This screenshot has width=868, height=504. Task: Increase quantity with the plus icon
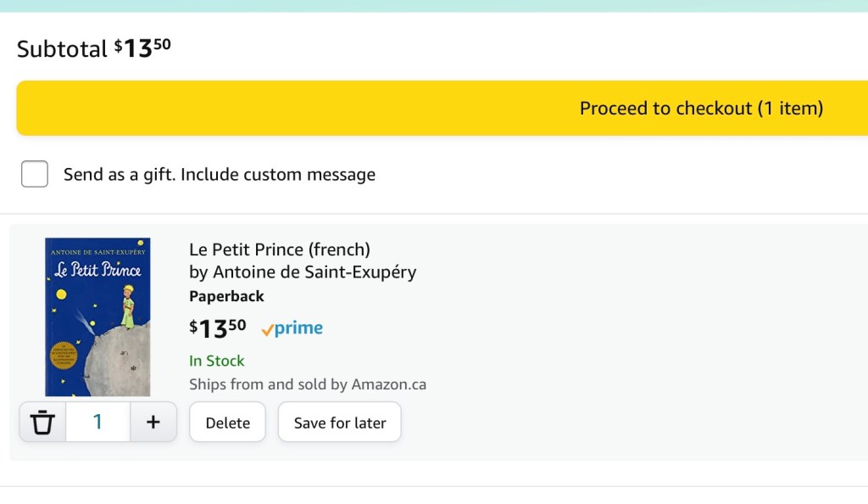coord(153,422)
